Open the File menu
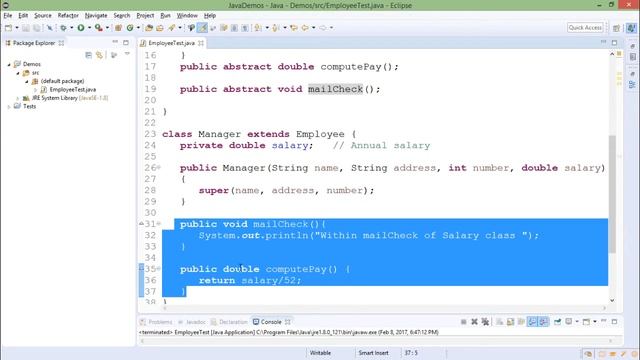The image size is (640, 360). 8,16
